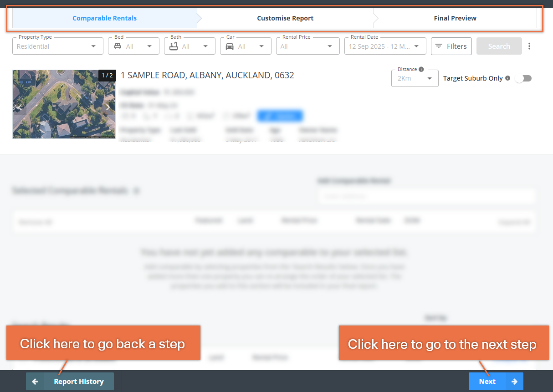Go back to Report History
This screenshot has width=553, height=392.
70,382
